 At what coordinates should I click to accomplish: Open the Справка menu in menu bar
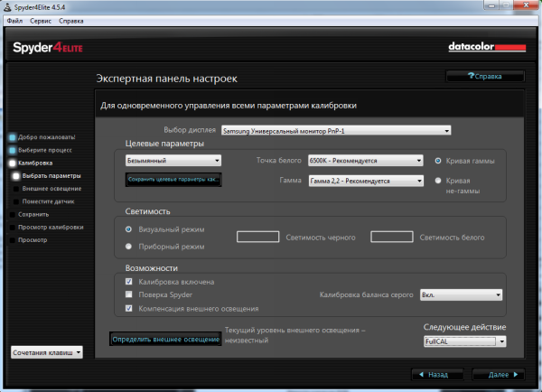70,21
